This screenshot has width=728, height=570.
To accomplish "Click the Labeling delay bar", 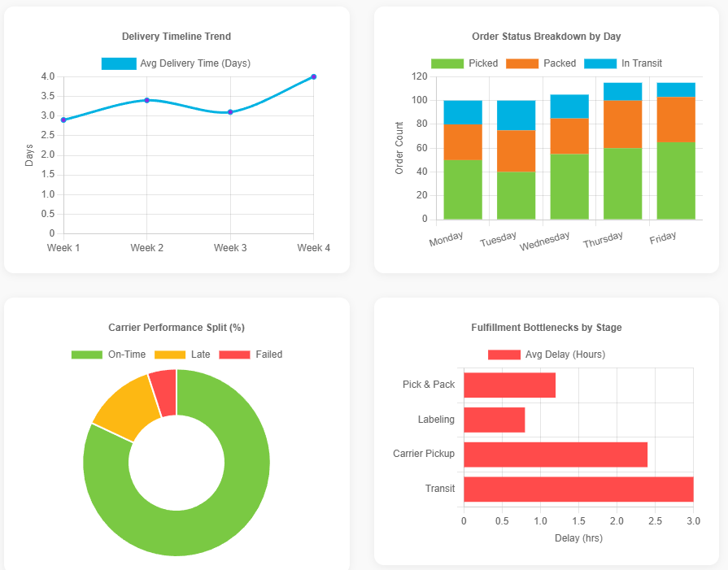I will coord(494,420).
